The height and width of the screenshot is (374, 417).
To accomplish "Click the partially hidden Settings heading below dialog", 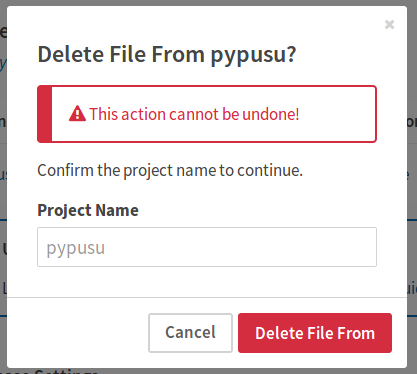I will 50,371.
